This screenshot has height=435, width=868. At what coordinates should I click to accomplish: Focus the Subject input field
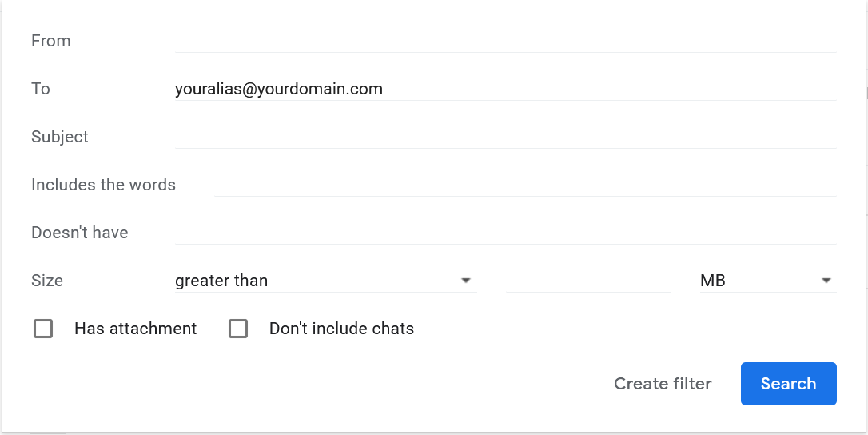pyautogui.click(x=505, y=137)
